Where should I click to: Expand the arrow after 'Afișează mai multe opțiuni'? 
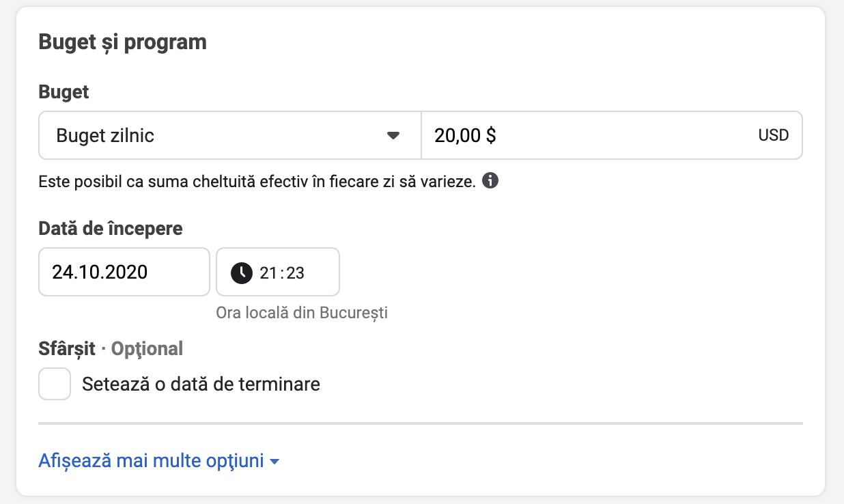(x=275, y=462)
